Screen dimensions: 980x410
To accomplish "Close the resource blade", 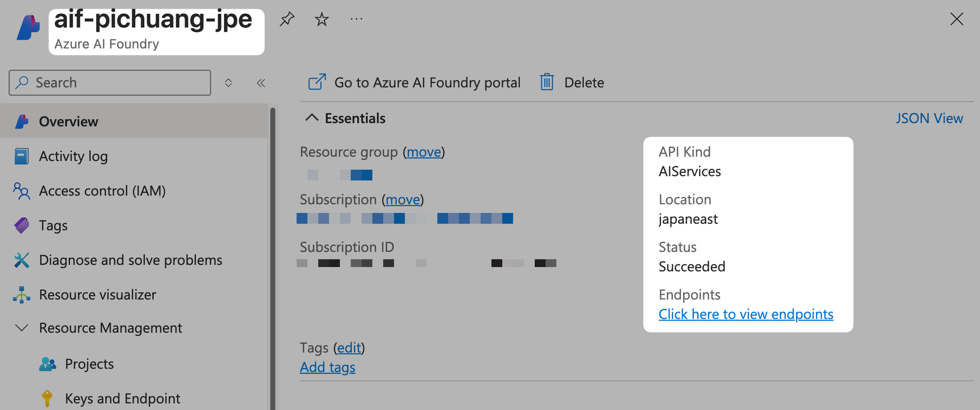I will tap(956, 19).
